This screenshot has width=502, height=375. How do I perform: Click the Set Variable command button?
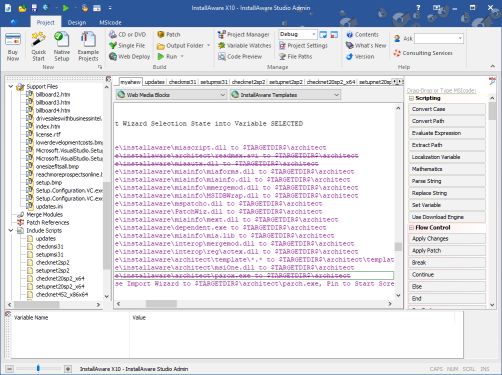(x=447, y=205)
